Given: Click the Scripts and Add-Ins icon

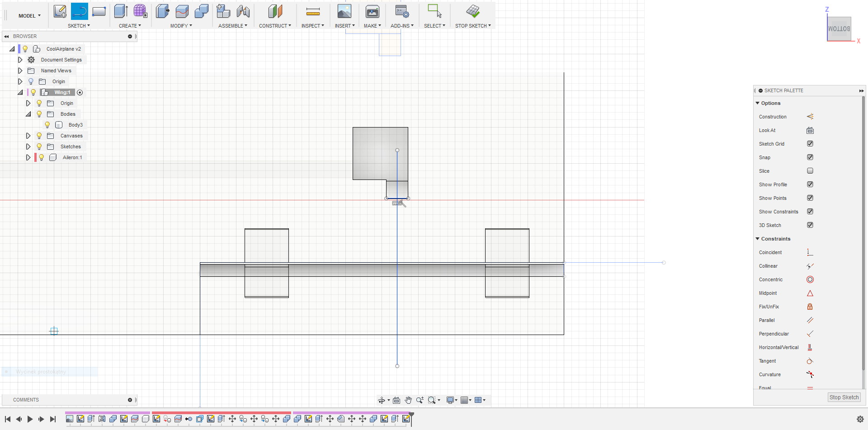Looking at the screenshot, I should point(402,11).
